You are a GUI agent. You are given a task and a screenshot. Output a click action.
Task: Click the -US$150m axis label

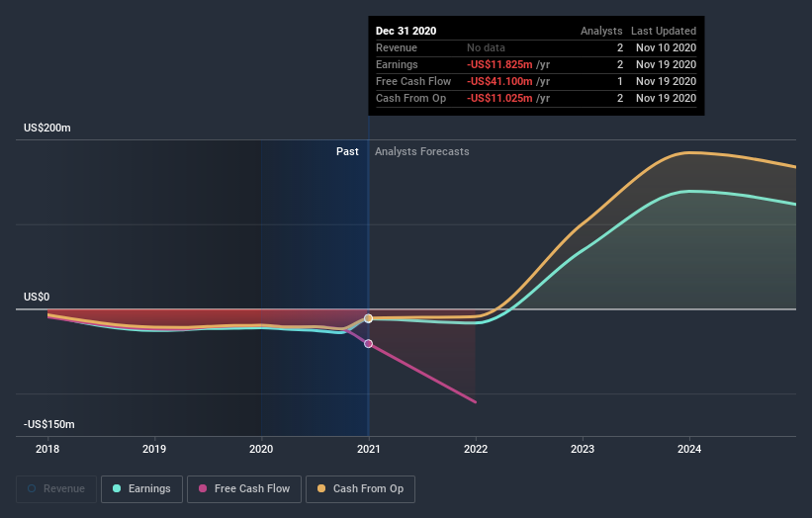pos(49,424)
